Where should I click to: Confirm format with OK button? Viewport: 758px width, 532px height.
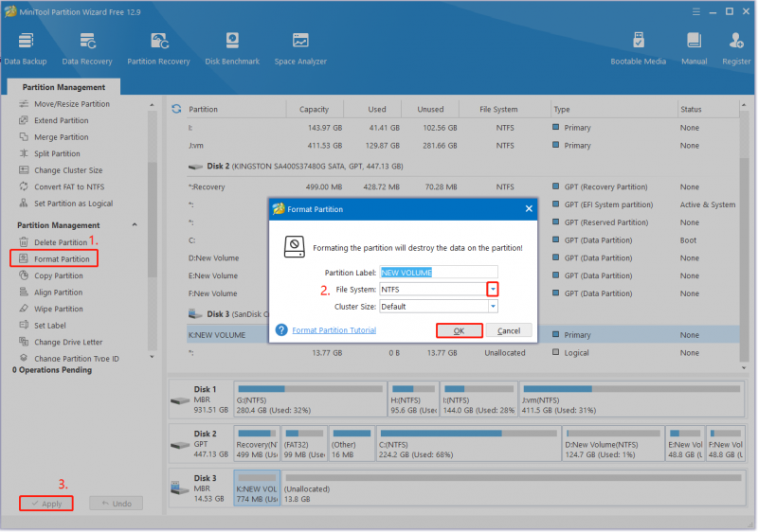tap(460, 330)
